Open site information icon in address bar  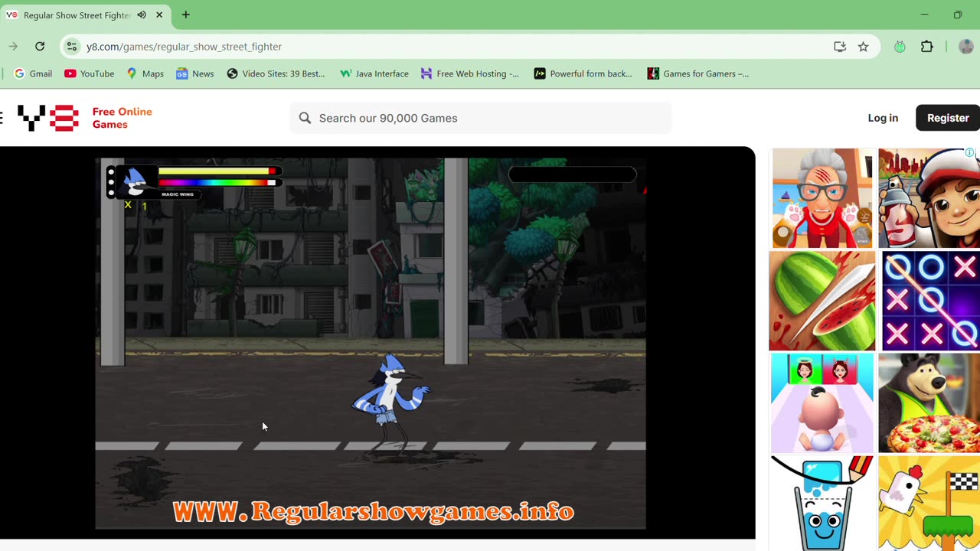72,47
